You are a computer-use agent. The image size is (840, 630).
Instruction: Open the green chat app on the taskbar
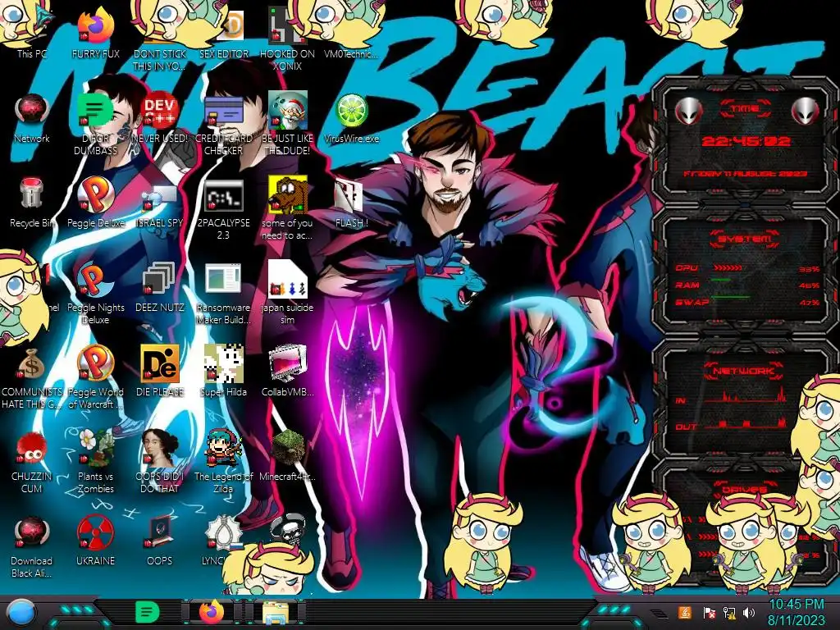[x=147, y=612]
